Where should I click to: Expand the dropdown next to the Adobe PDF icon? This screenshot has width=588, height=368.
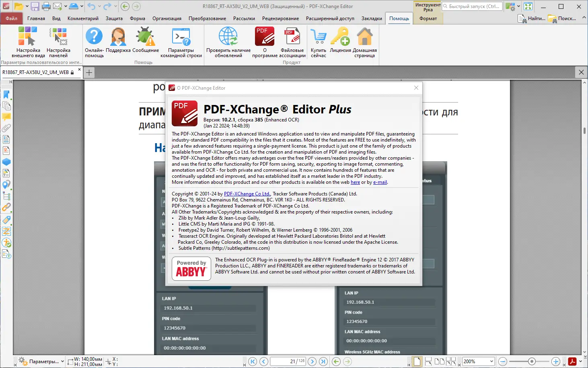coord(580,362)
